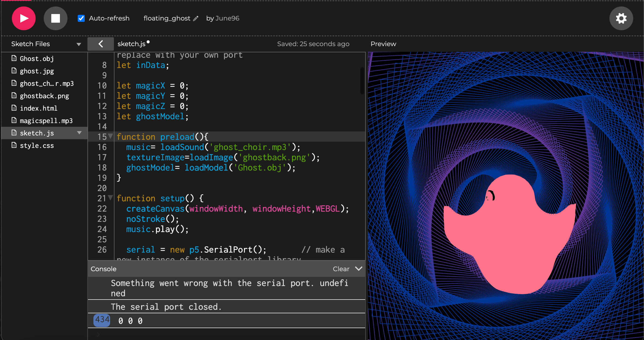Edit sketch name via pencil icon
The image size is (644, 340).
[x=196, y=18]
